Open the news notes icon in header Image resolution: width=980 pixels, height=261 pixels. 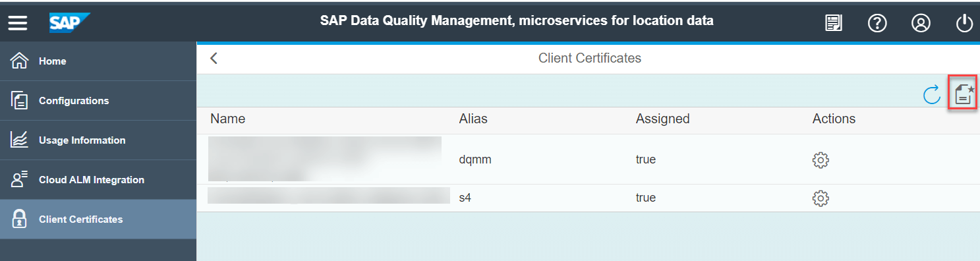pyautogui.click(x=834, y=23)
